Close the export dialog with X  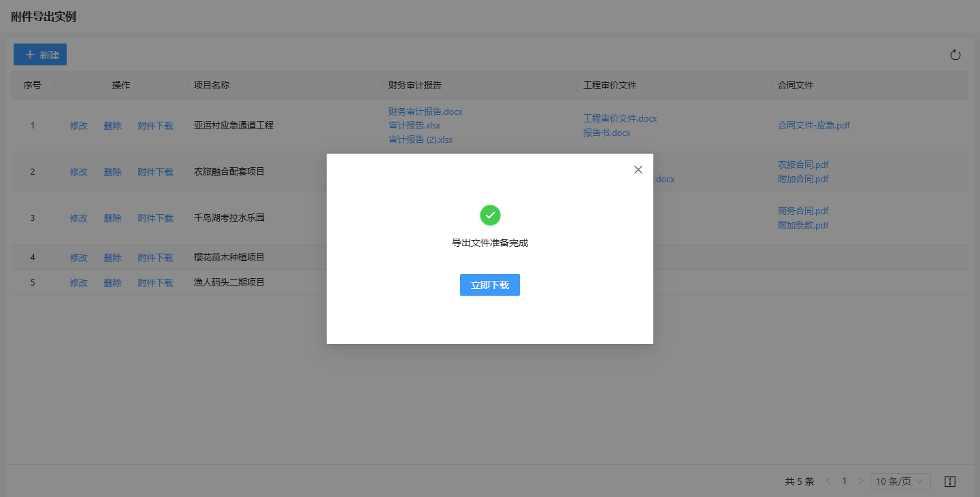(638, 170)
